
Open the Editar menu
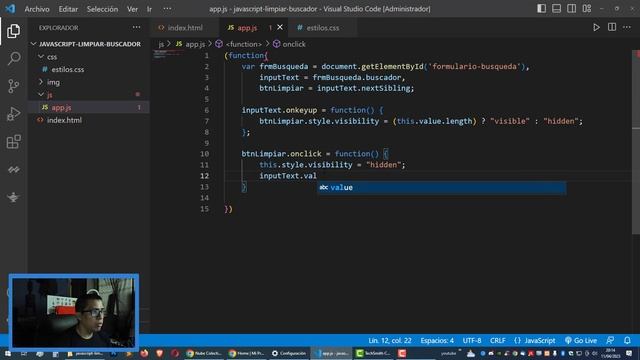click(x=68, y=9)
